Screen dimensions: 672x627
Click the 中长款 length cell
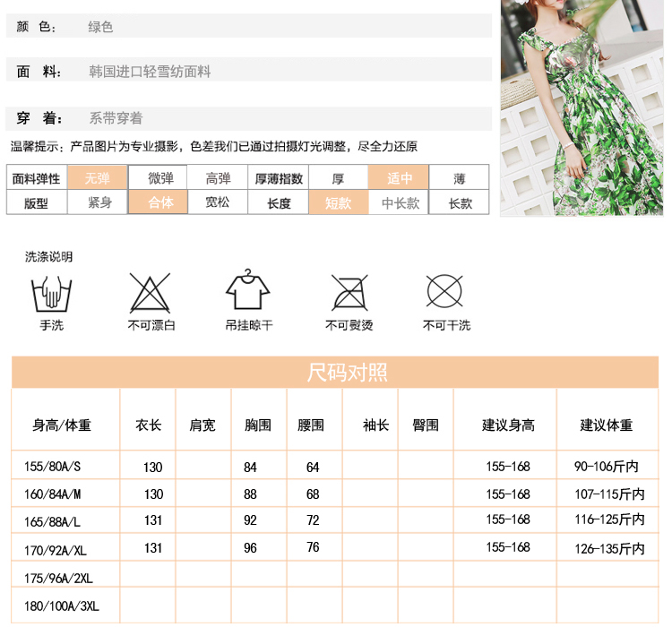pos(399,202)
